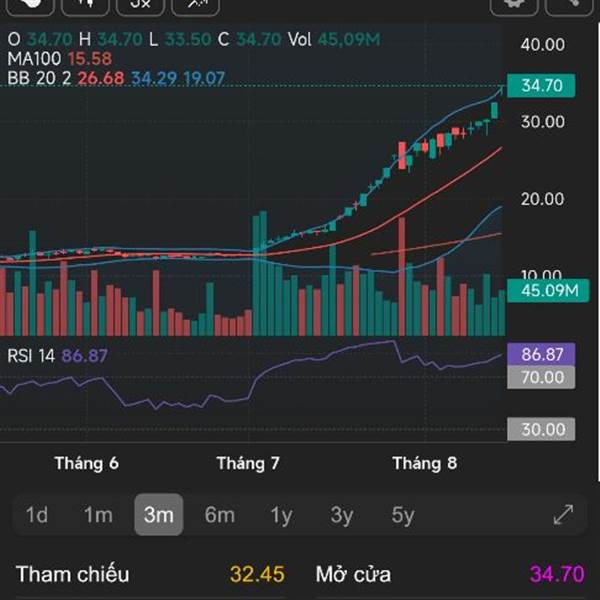Click the 40.00 price axis label
Image resolution: width=600 pixels, height=600 pixels.
tap(542, 45)
